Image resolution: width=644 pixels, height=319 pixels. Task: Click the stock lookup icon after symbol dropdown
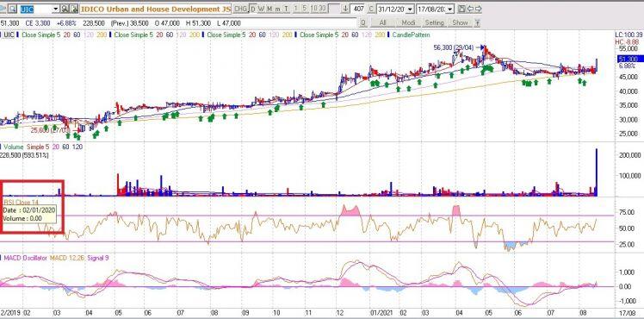pyautogui.click(x=65, y=9)
